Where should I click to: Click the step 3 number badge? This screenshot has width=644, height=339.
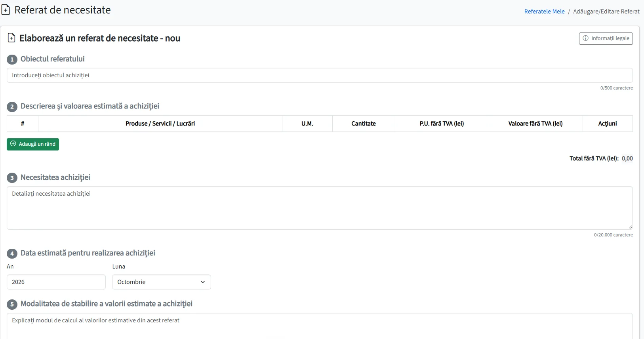pyautogui.click(x=12, y=178)
